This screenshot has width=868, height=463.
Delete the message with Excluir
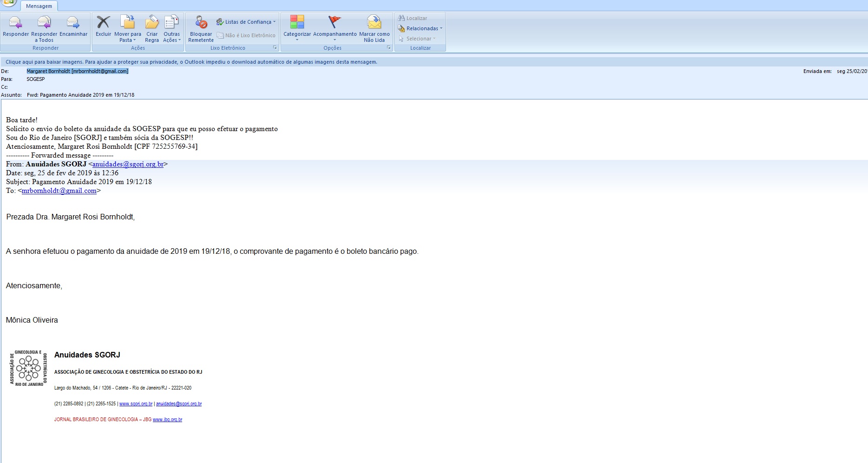tap(103, 23)
